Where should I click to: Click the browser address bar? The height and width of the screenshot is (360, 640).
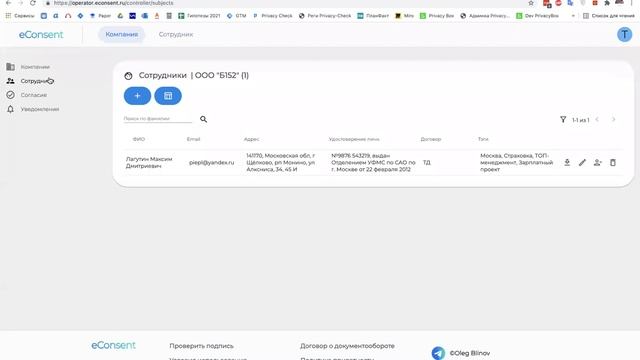pyautogui.click(x=286, y=3)
